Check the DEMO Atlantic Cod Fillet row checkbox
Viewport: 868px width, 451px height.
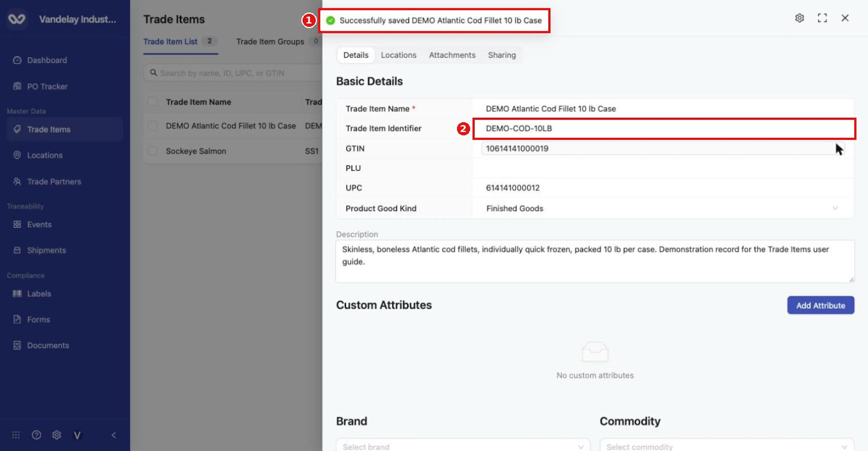tap(152, 126)
